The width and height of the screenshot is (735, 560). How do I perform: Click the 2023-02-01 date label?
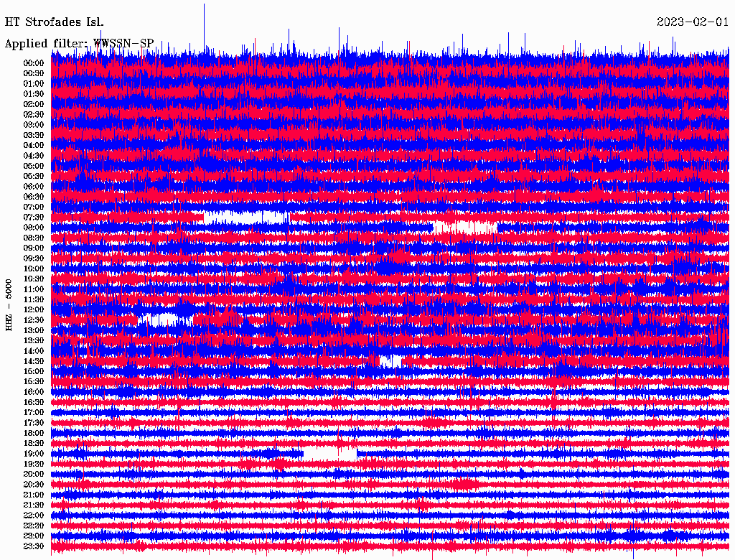(692, 22)
